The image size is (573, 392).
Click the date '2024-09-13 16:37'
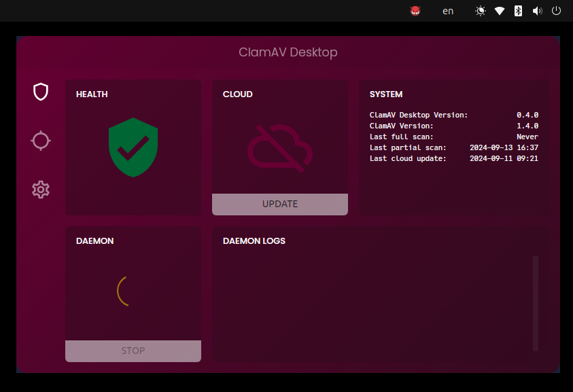[504, 148]
